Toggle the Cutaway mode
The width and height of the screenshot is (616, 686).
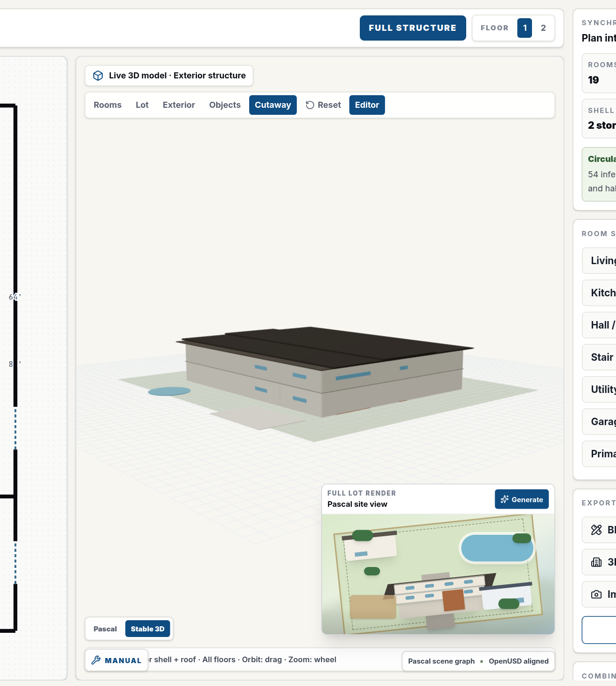[273, 105]
